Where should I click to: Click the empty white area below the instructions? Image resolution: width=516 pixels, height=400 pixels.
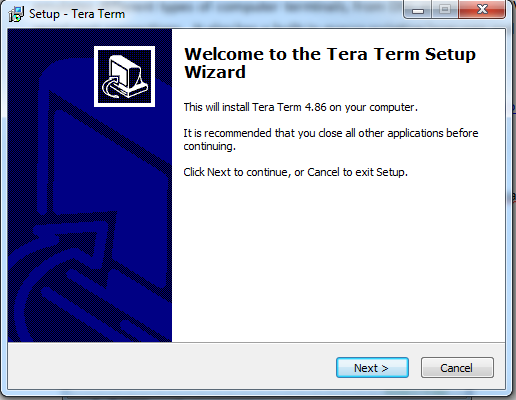pyautogui.click(x=338, y=260)
